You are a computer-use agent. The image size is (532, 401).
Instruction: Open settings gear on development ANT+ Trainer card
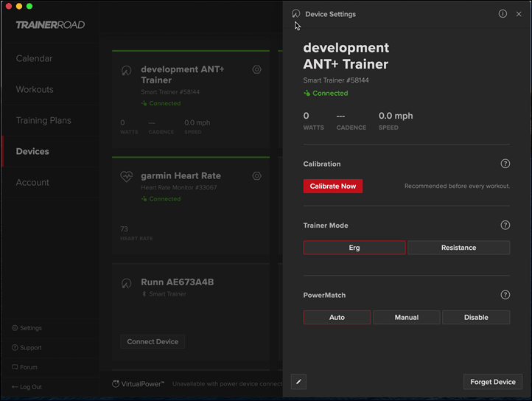257,69
